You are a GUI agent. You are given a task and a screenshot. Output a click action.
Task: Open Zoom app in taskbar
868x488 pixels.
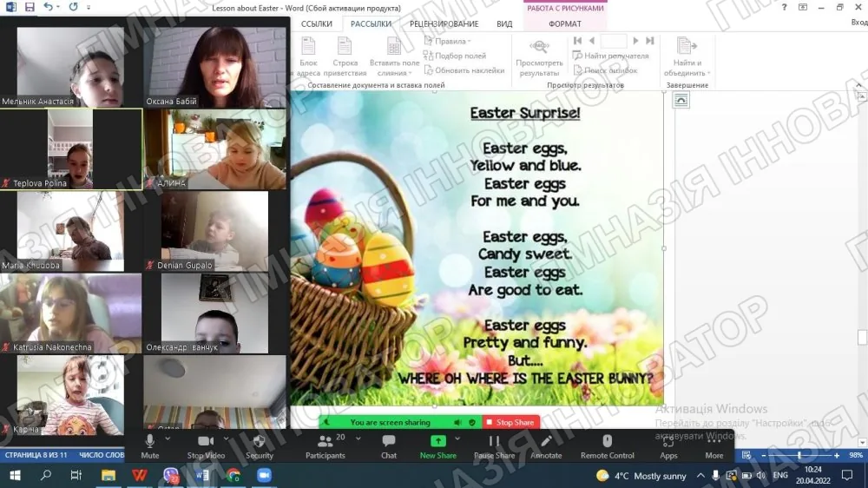264,475
